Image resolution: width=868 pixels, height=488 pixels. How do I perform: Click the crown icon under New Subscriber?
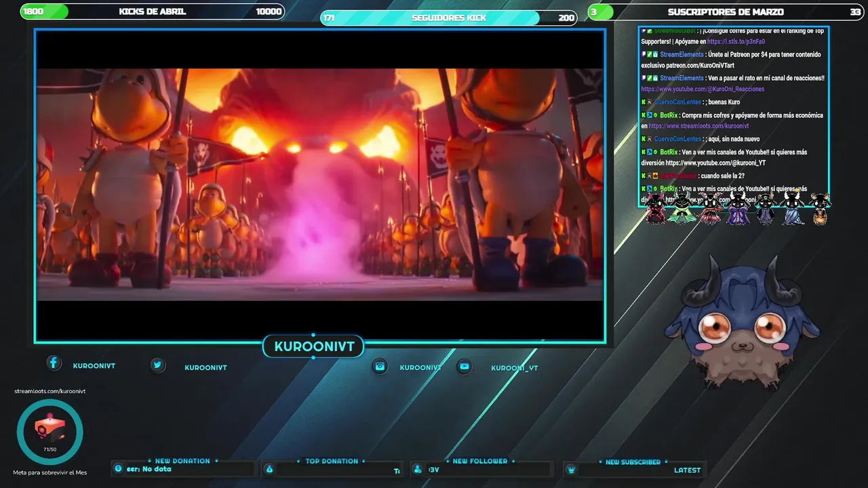click(571, 470)
